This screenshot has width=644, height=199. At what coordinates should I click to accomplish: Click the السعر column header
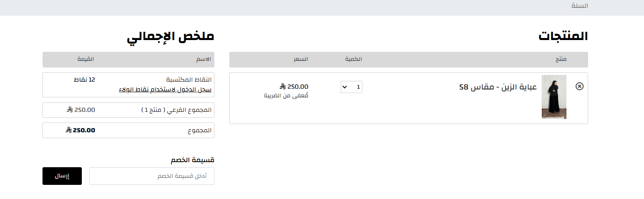tap(301, 59)
